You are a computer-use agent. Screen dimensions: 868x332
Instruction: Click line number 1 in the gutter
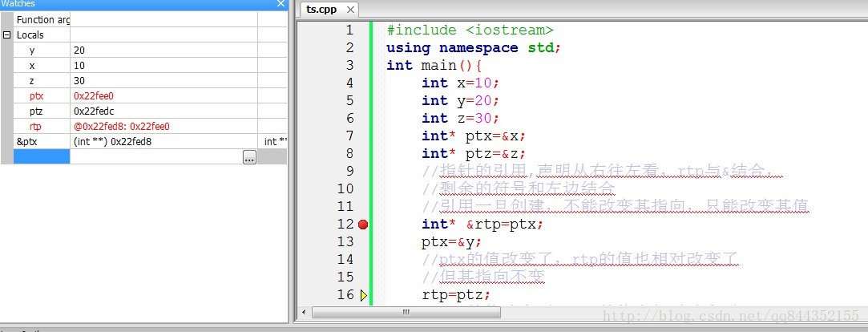pyautogui.click(x=349, y=30)
